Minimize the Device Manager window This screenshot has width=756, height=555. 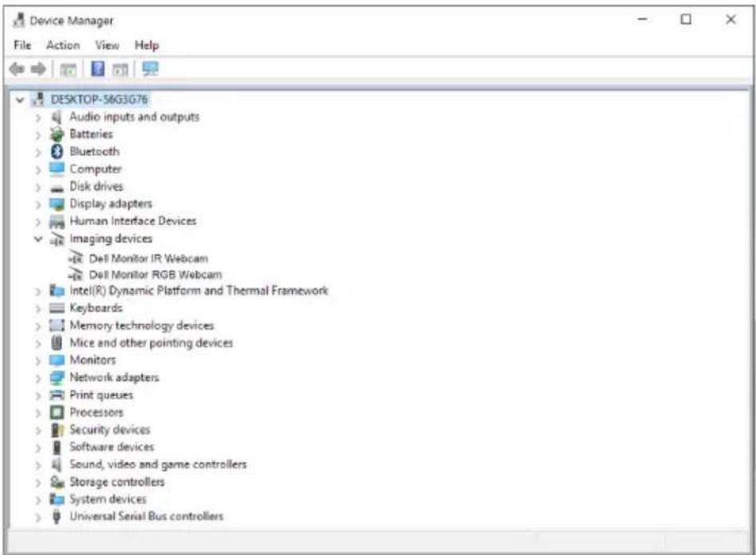(x=642, y=19)
